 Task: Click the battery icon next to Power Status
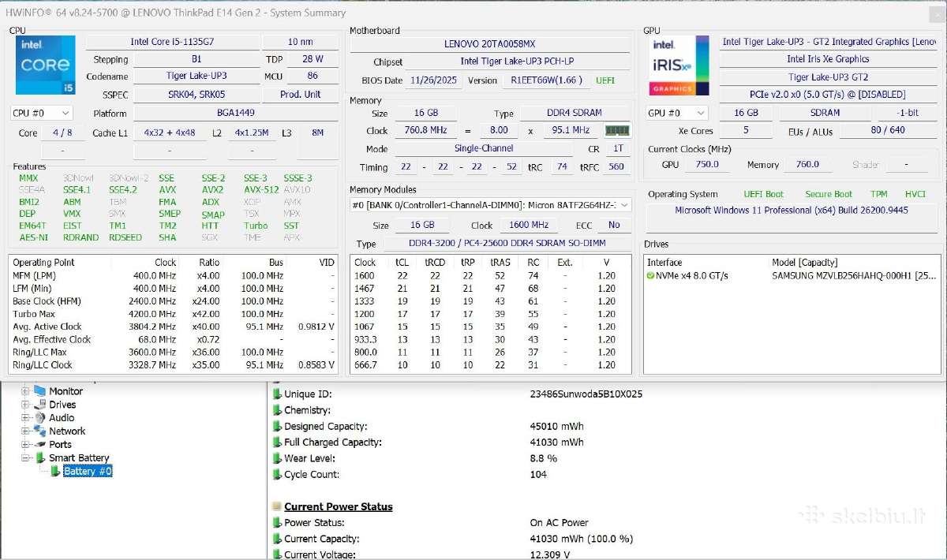tap(277, 523)
